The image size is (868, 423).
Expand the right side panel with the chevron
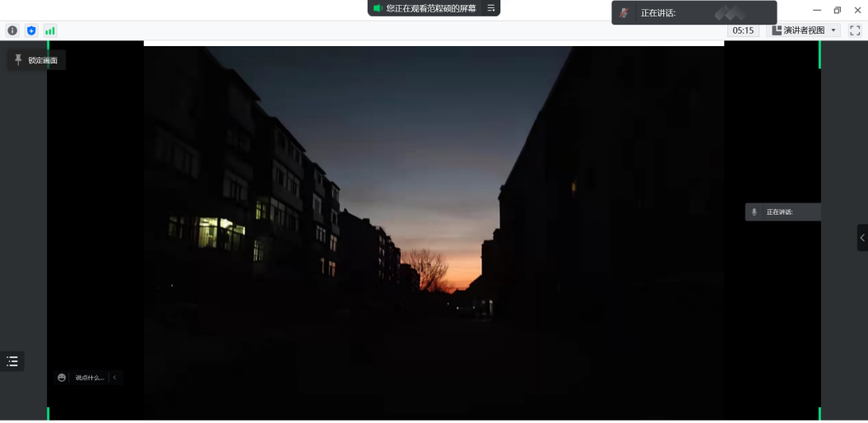862,238
